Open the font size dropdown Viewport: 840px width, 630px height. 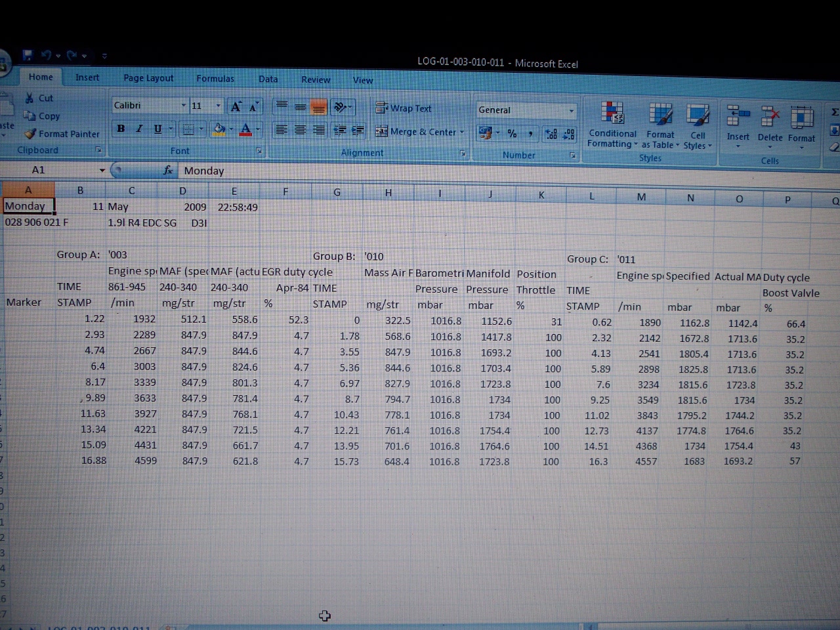tap(219, 105)
